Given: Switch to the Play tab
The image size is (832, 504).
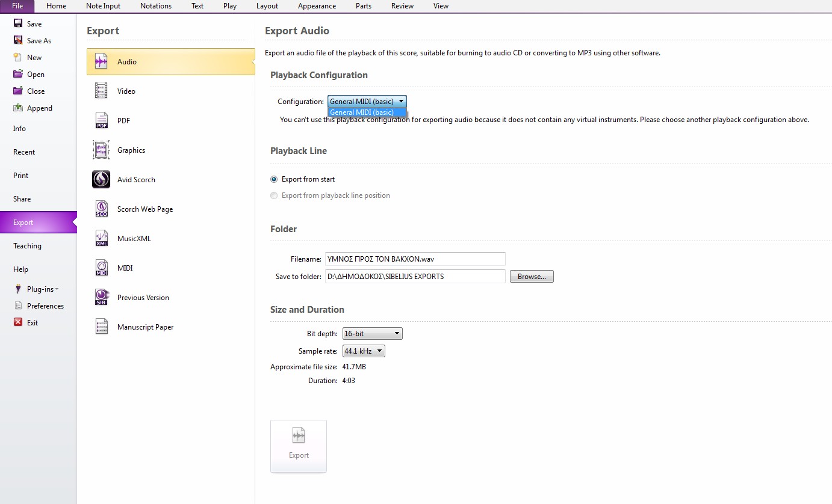Looking at the screenshot, I should coord(230,6).
